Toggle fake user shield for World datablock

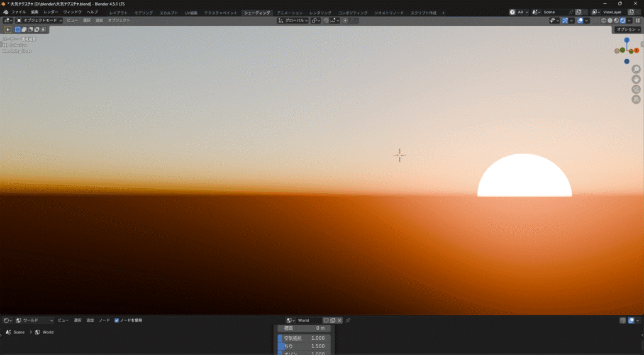[x=326, y=320]
